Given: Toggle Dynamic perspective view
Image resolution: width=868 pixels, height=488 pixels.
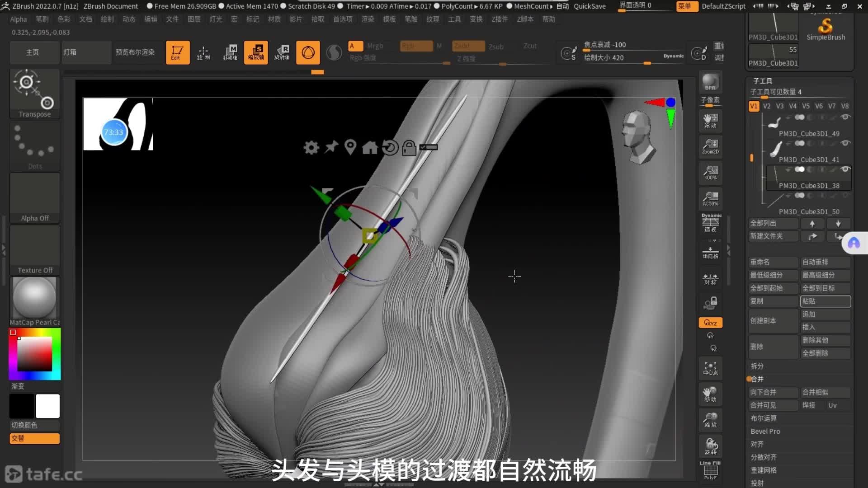Looking at the screenshot, I should pos(711,223).
